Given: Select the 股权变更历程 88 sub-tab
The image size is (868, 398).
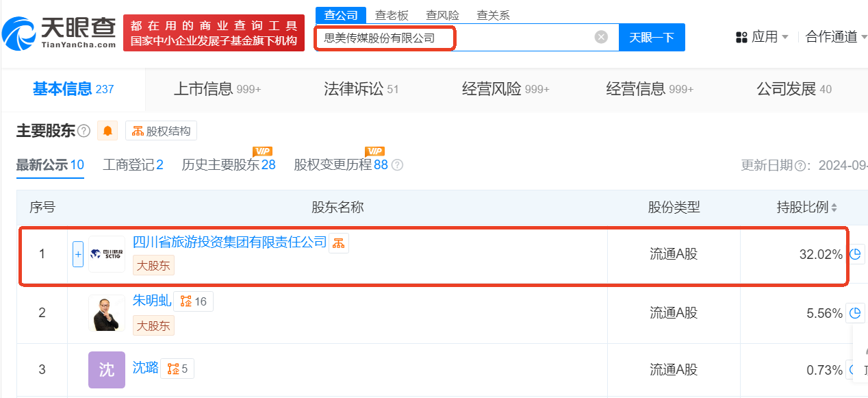Looking at the screenshot, I should (341, 165).
